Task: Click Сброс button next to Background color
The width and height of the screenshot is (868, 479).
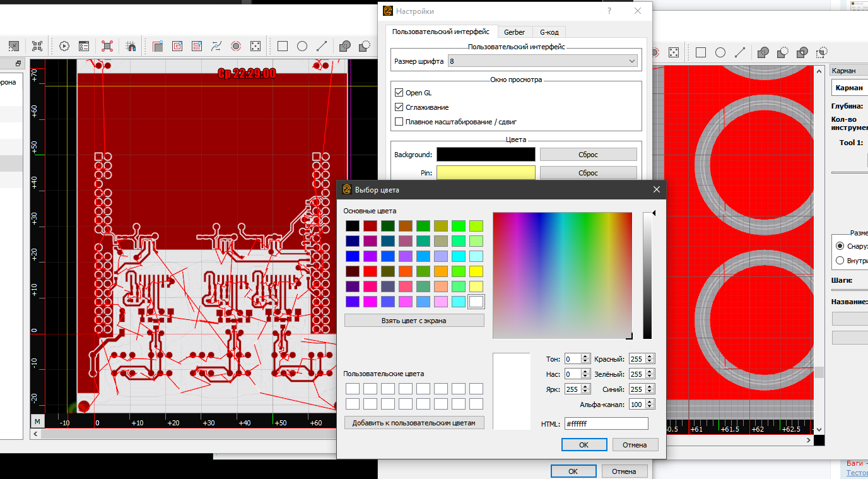Action: (x=588, y=155)
